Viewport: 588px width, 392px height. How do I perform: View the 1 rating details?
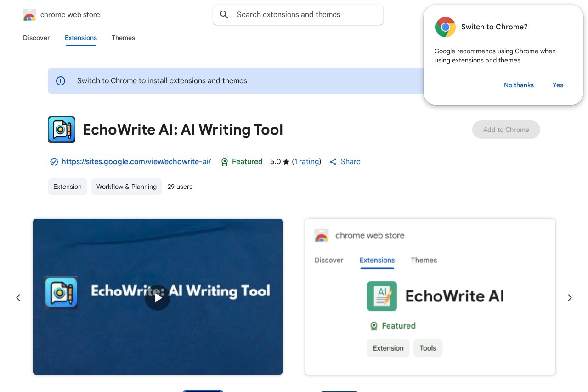click(306, 161)
